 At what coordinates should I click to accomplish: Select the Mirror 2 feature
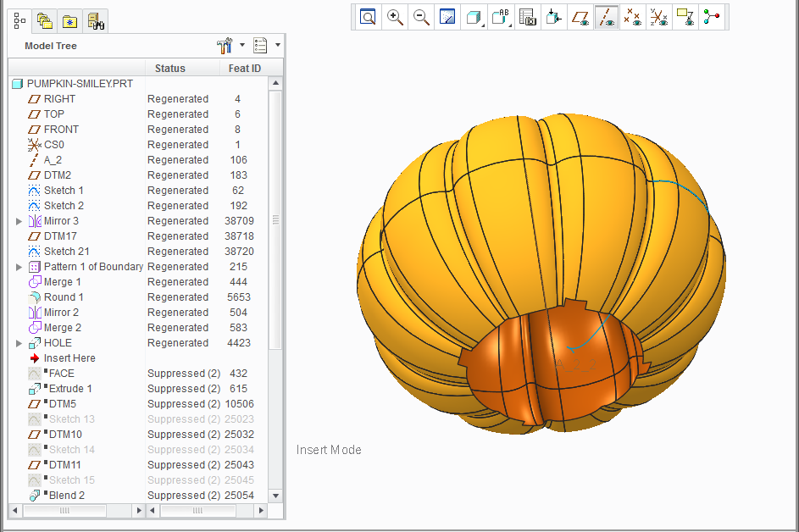click(x=53, y=313)
